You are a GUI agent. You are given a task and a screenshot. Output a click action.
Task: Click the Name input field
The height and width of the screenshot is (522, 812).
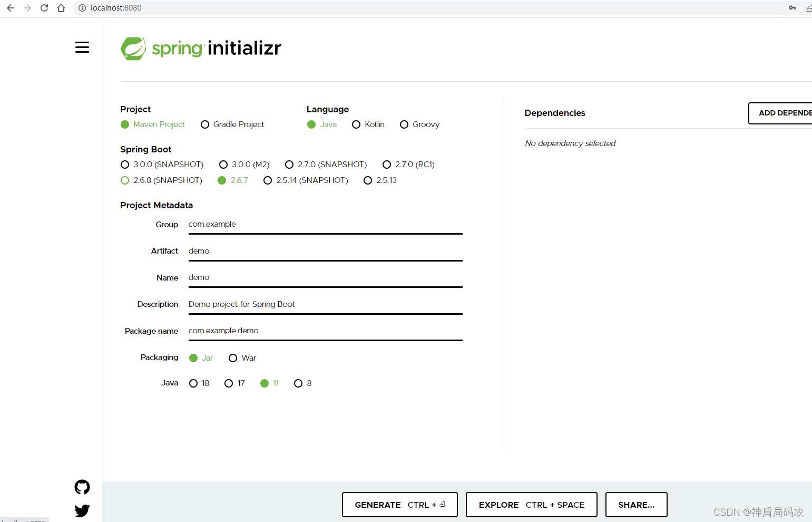326,278
